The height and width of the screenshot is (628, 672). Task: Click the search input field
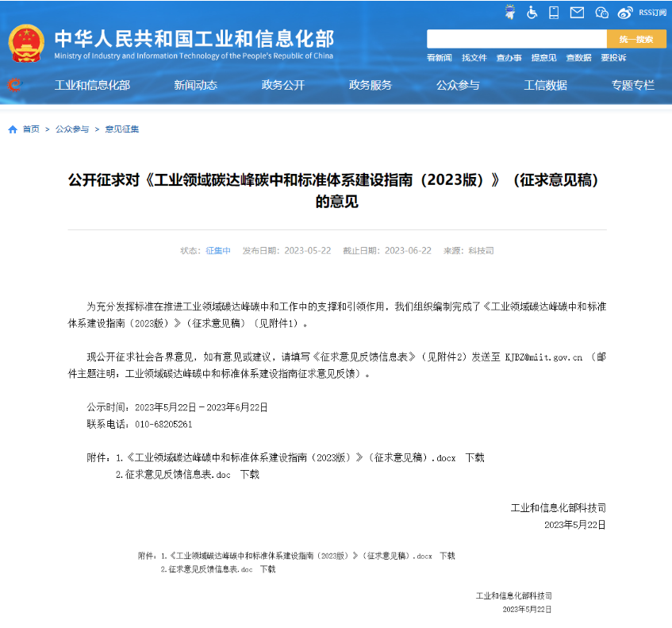click(x=516, y=39)
